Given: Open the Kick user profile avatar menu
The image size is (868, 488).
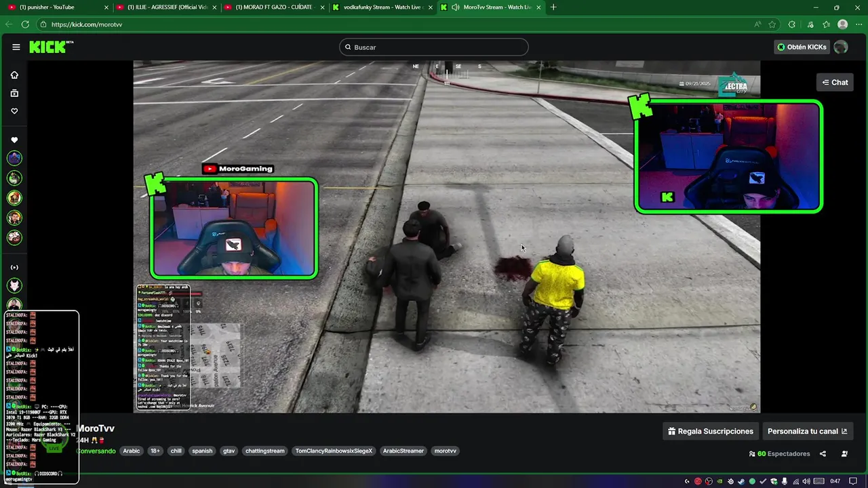Looking at the screenshot, I should click(x=841, y=47).
